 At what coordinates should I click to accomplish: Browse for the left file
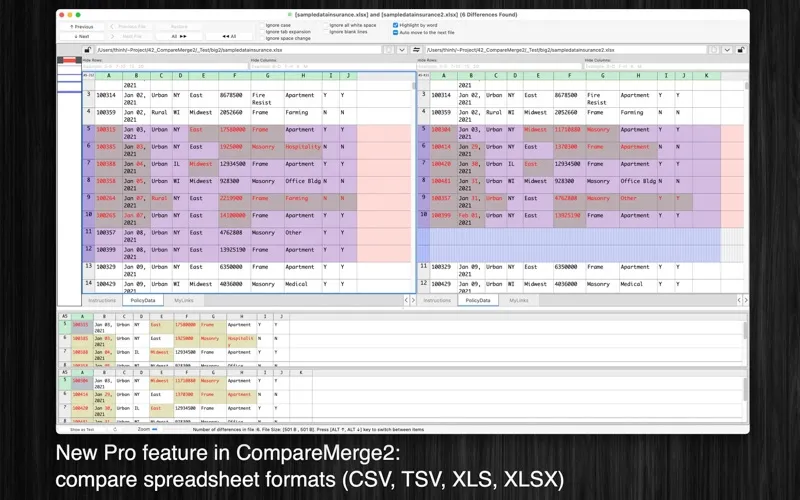[x=389, y=50]
